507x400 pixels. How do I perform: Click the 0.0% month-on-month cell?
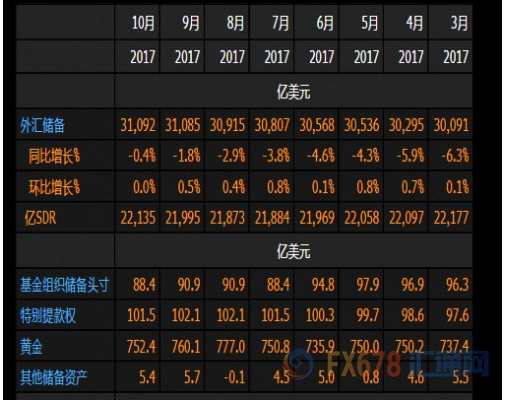144,187
